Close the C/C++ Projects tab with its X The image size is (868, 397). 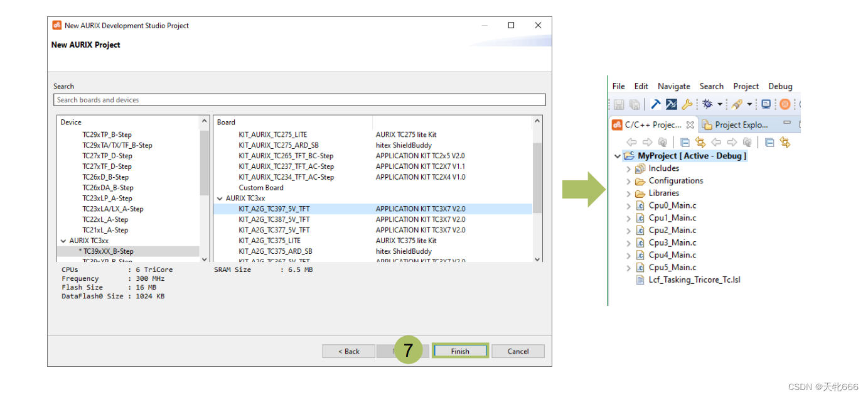690,125
